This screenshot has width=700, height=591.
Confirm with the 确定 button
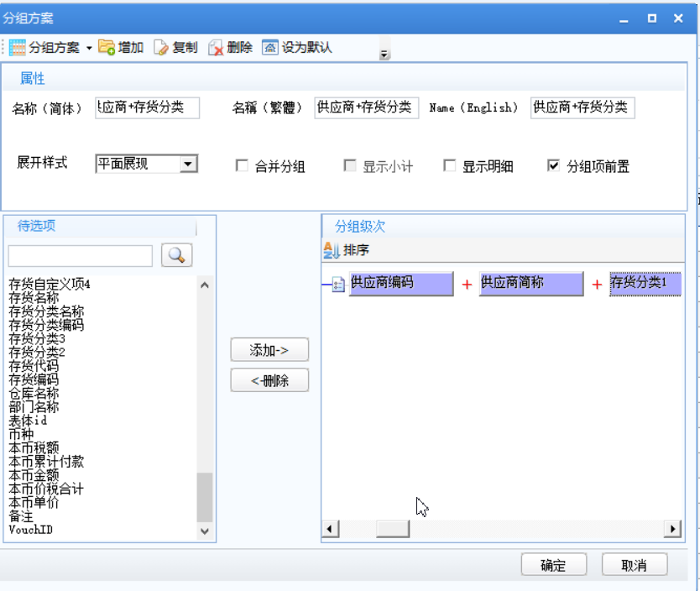pos(554,565)
